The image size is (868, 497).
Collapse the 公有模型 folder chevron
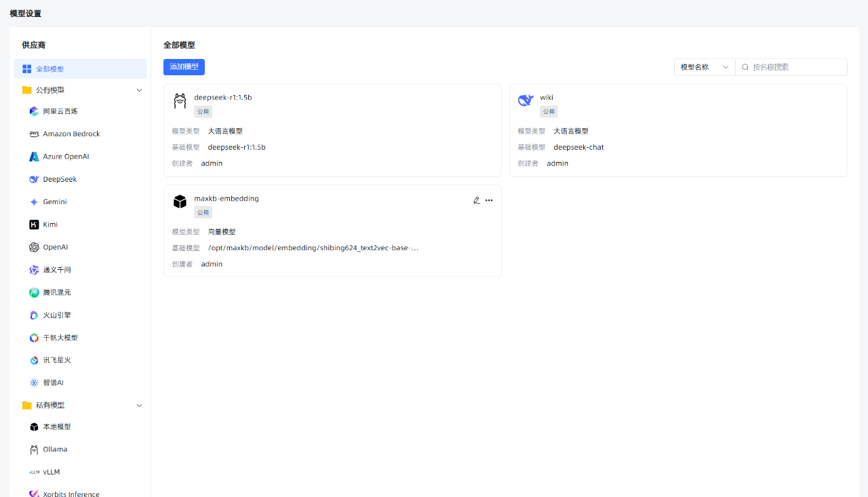click(x=140, y=90)
